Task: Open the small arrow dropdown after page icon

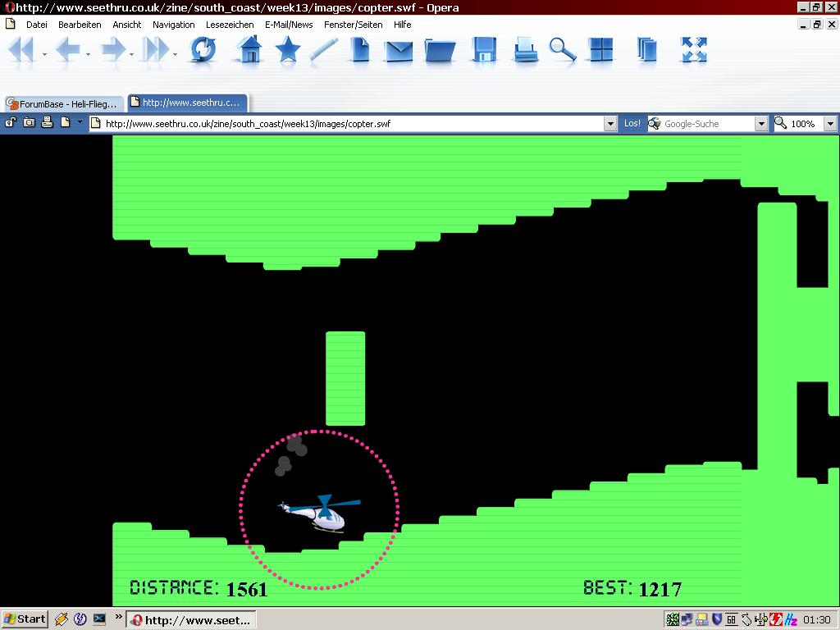Action: tap(80, 122)
